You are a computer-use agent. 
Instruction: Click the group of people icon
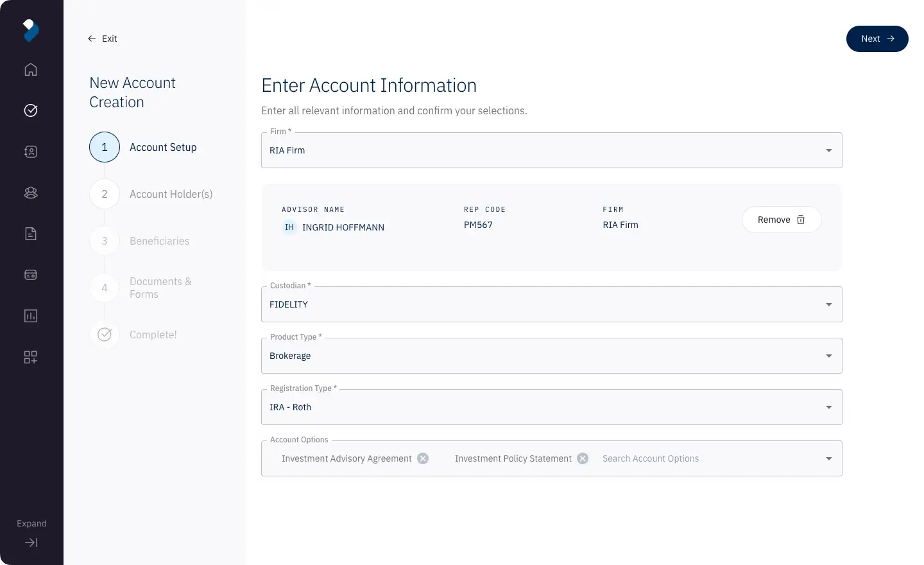click(x=31, y=193)
